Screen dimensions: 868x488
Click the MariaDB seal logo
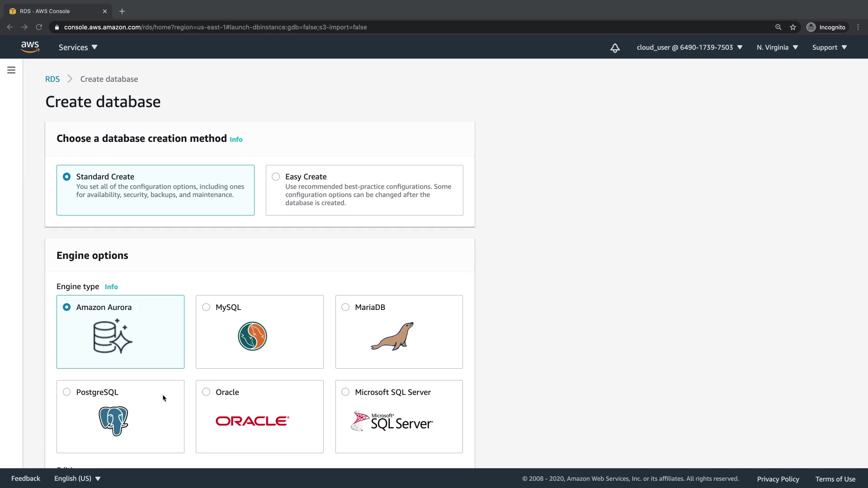pos(392,337)
